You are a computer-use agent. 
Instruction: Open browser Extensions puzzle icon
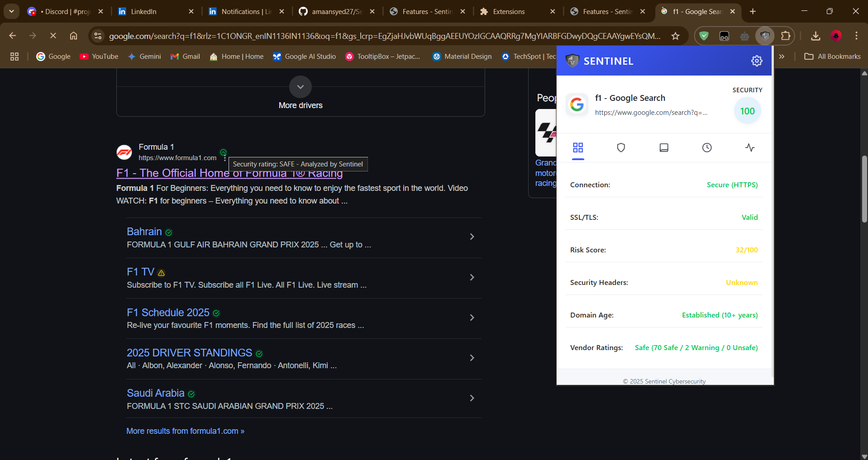point(786,36)
